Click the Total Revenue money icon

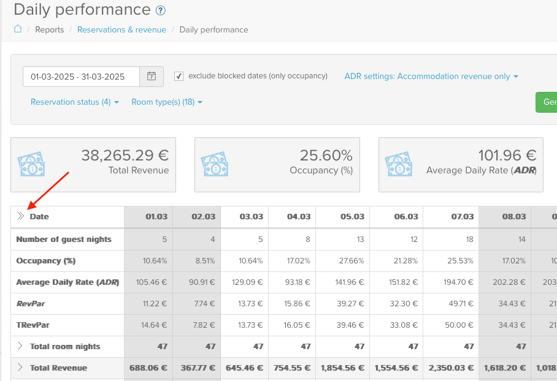click(31, 164)
